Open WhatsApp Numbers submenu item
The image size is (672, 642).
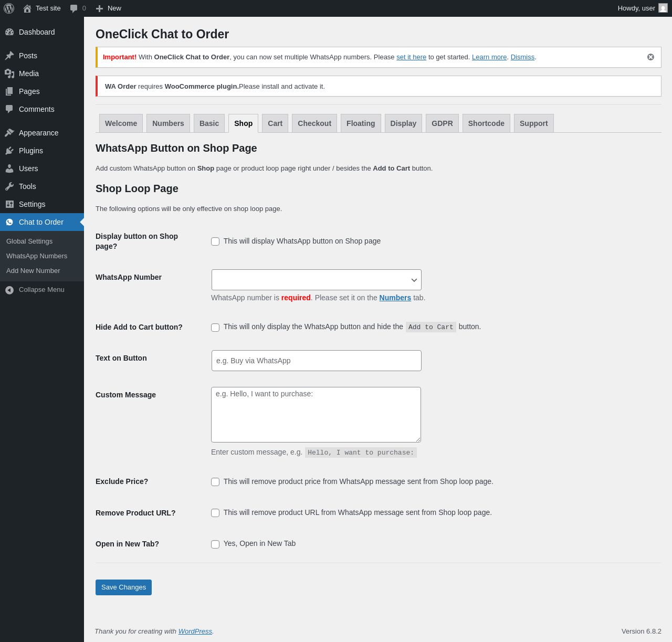tap(37, 256)
